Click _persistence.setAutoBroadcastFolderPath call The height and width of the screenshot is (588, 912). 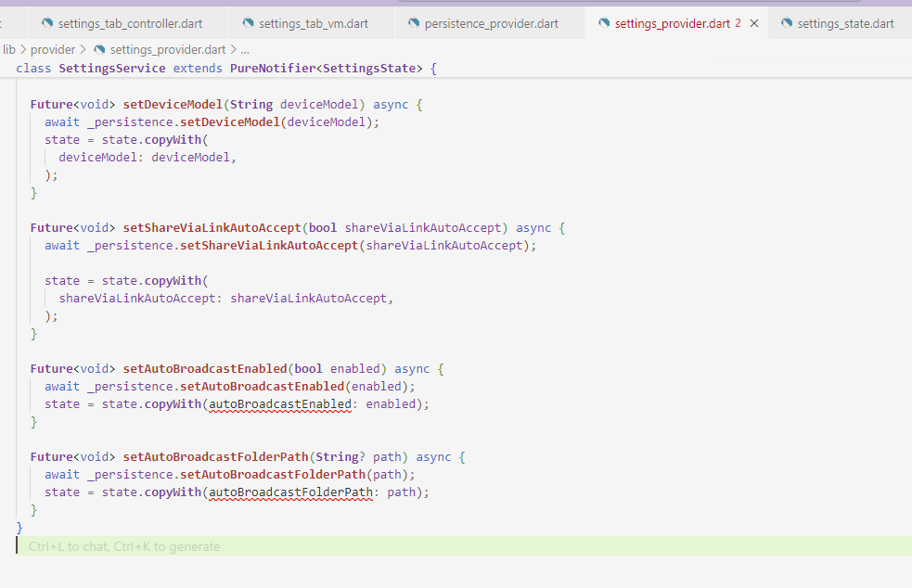click(226, 475)
